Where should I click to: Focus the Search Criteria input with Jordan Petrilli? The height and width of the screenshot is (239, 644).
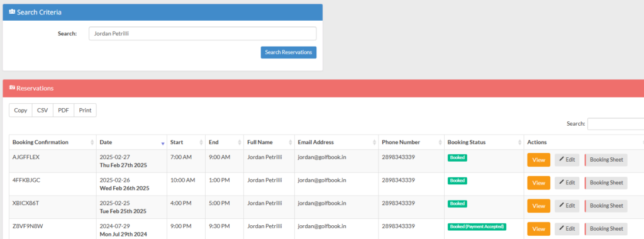[203, 34]
